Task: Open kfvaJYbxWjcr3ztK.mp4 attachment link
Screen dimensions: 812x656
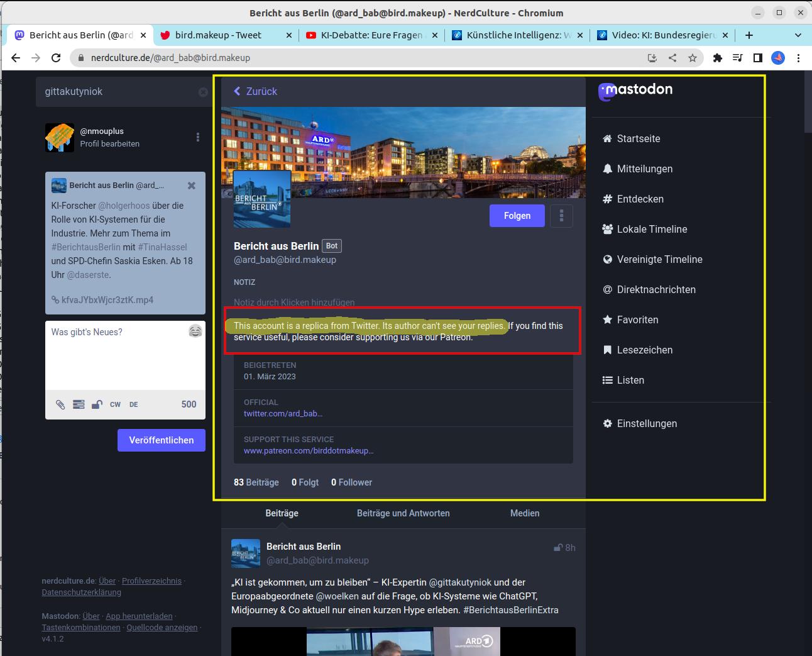Action: point(102,300)
